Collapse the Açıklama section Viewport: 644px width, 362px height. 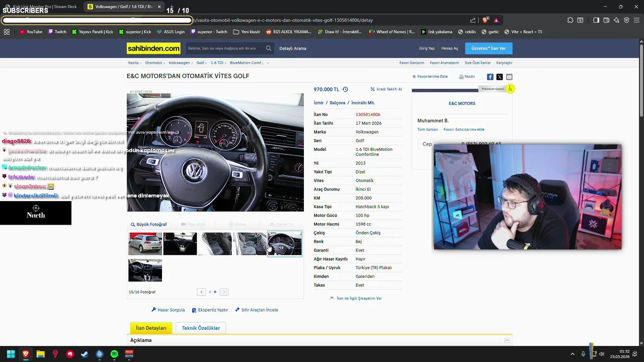click(507, 340)
